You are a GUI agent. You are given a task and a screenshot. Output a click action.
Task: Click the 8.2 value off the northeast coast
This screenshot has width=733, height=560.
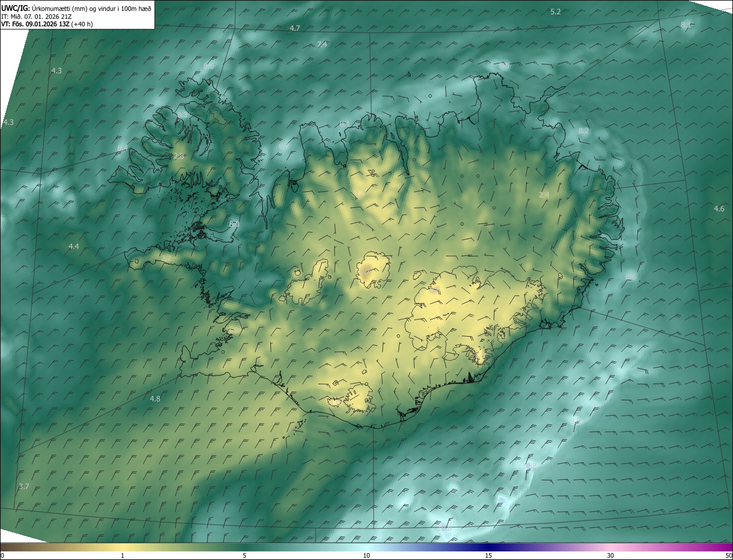pos(584,131)
